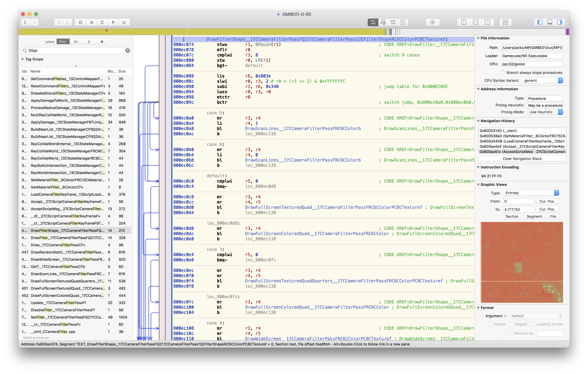588x374 pixels.
Task: Toggle the right inspector panel
Action: click(x=560, y=22)
